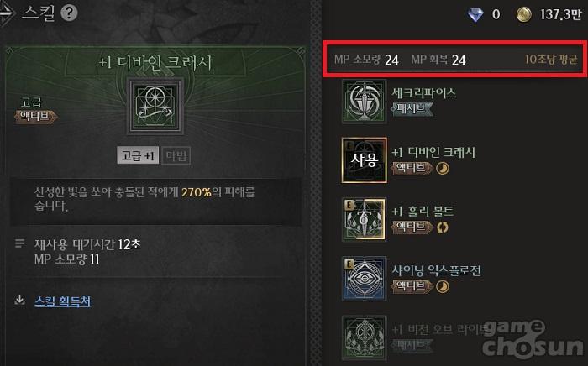The width and height of the screenshot is (588, 366).
Task: Click the back arrow next to 스킬
Action: pos(7,13)
